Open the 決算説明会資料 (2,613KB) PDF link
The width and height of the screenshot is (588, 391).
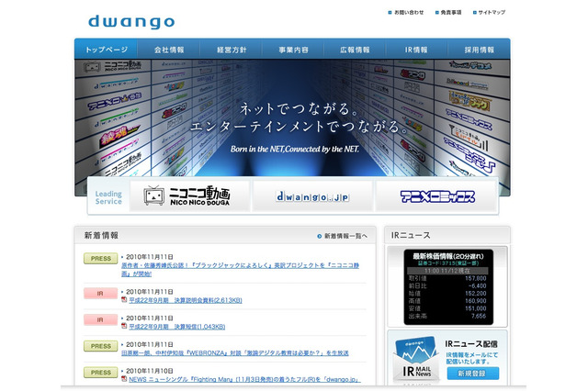[186, 300]
